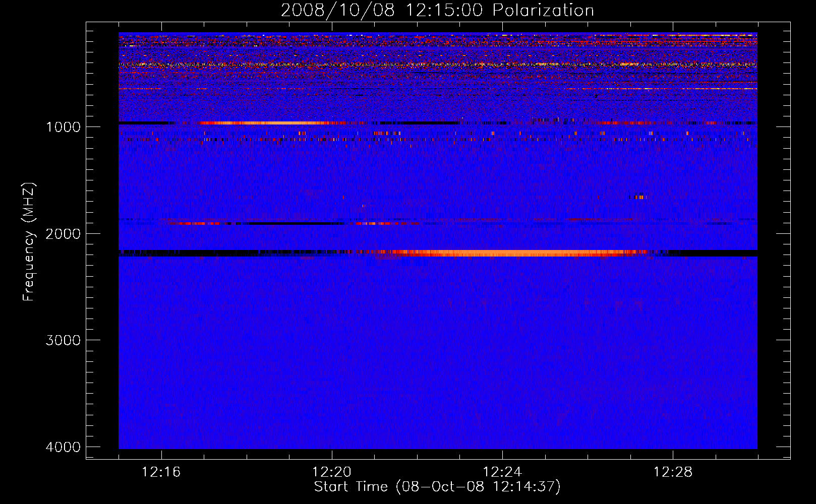Click the 12:16 time tick label
Image resolution: width=816 pixels, height=504 pixels.
(x=161, y=472)
